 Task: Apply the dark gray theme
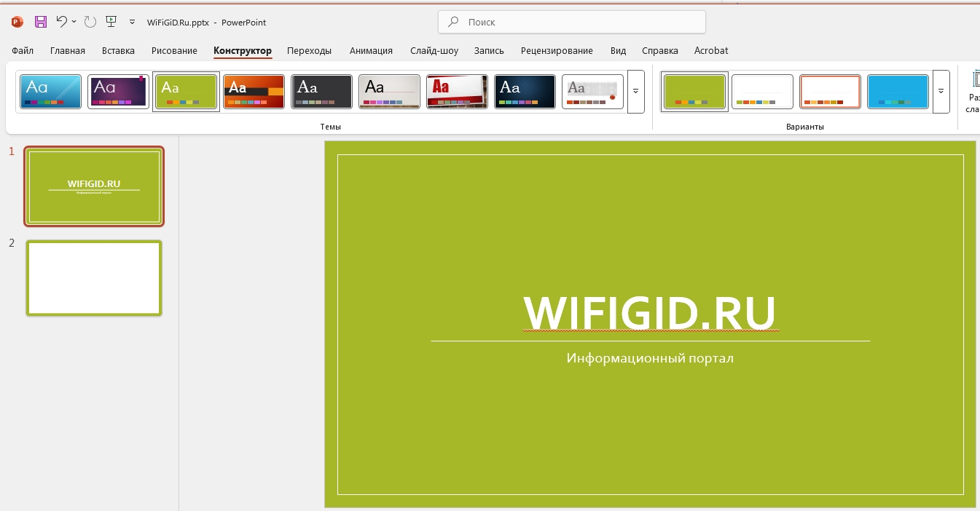(x=321, y=92)
